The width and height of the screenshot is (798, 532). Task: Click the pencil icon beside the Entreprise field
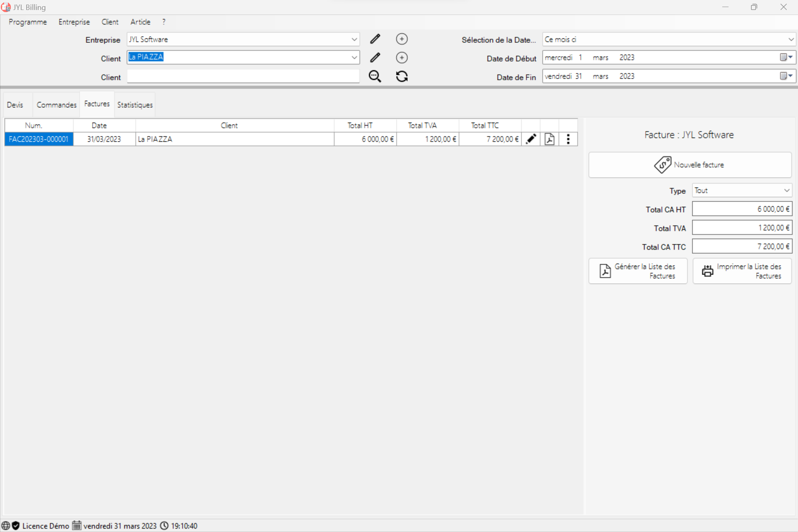click(x=375, y=39)
